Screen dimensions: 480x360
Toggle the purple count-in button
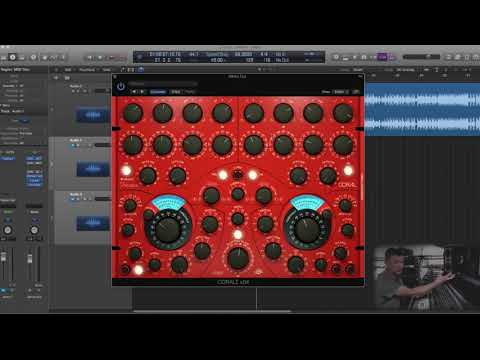pyautogui.click(x=383, y=57)
